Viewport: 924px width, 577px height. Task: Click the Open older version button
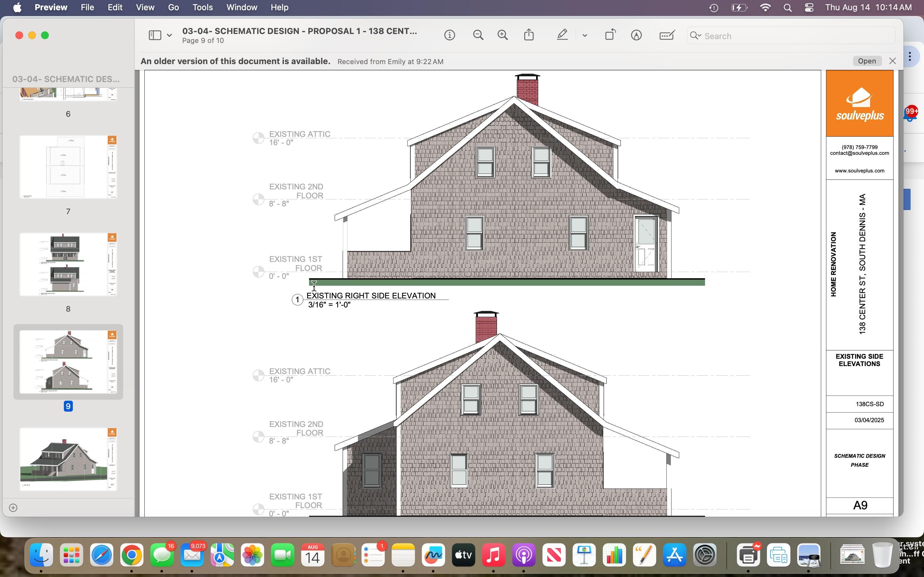(867, 61)
